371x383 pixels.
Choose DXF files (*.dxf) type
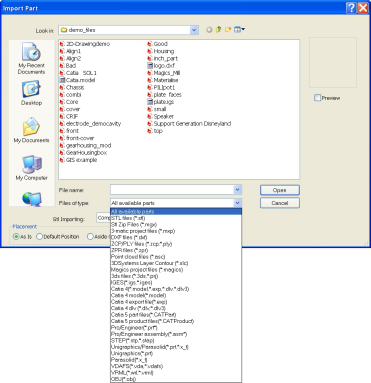click(x=176, y=237)
